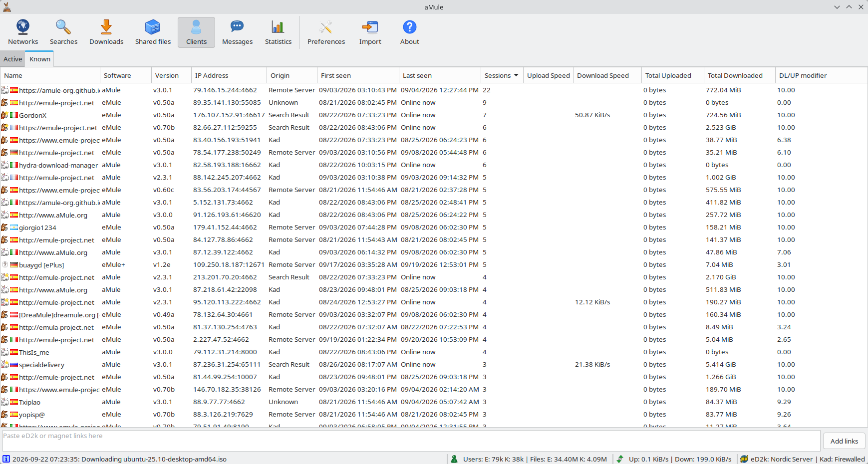Click the Kad: Firewalled status text

coord(842,459)
